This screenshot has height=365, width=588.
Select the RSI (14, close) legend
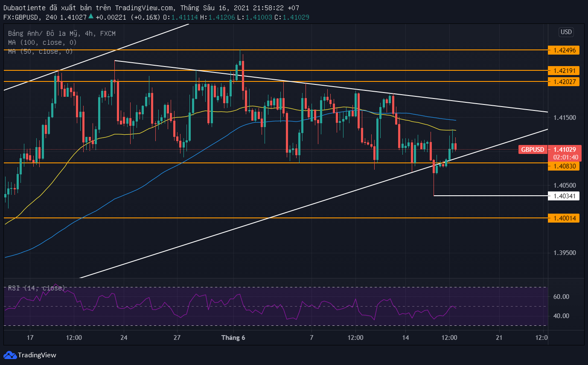[36, 288]
